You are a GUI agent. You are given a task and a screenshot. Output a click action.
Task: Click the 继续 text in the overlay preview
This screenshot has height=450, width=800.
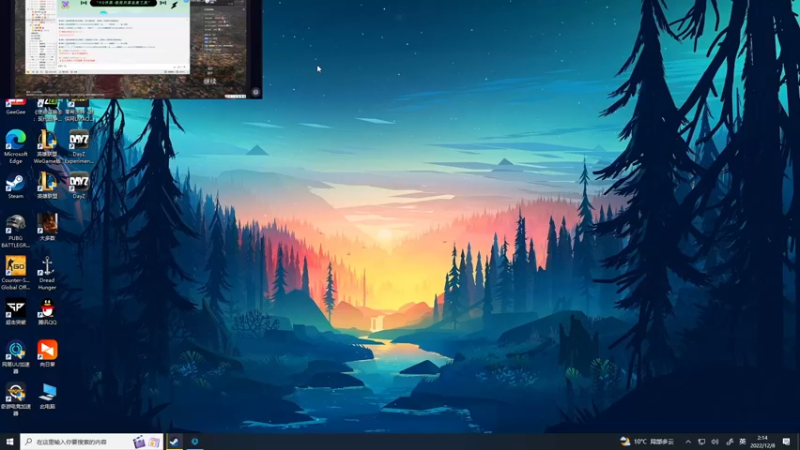coord(210,81)
